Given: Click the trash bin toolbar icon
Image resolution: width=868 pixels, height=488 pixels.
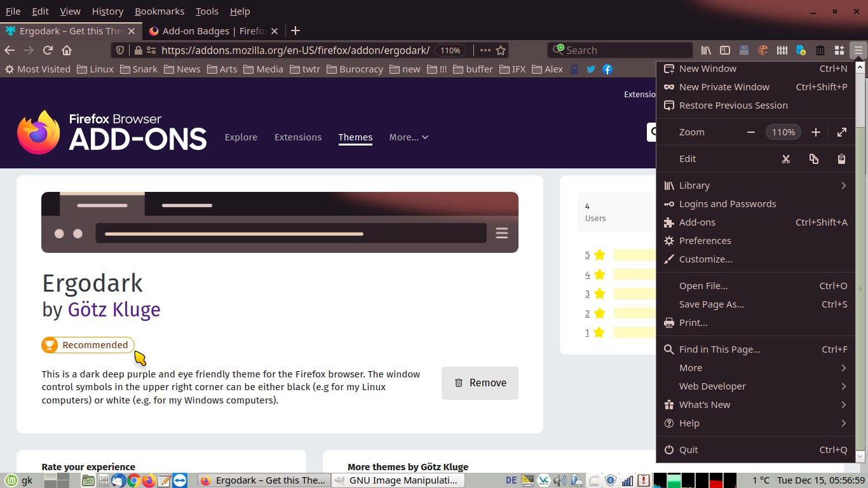Looking at the screenshot, I should click(x=820, y=50).
